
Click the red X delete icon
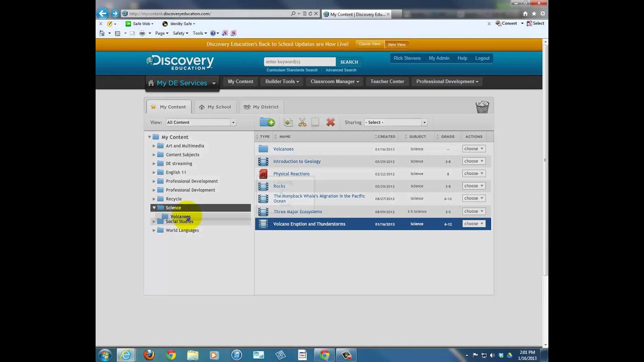click(331, 122)
